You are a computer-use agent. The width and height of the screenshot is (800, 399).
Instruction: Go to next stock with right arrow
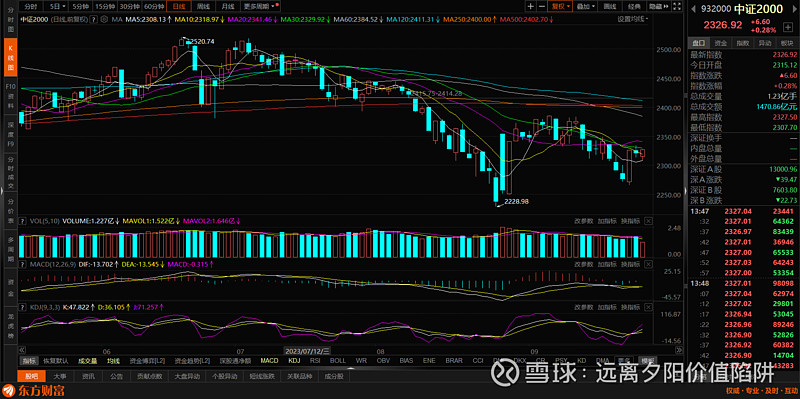point(794,9)
